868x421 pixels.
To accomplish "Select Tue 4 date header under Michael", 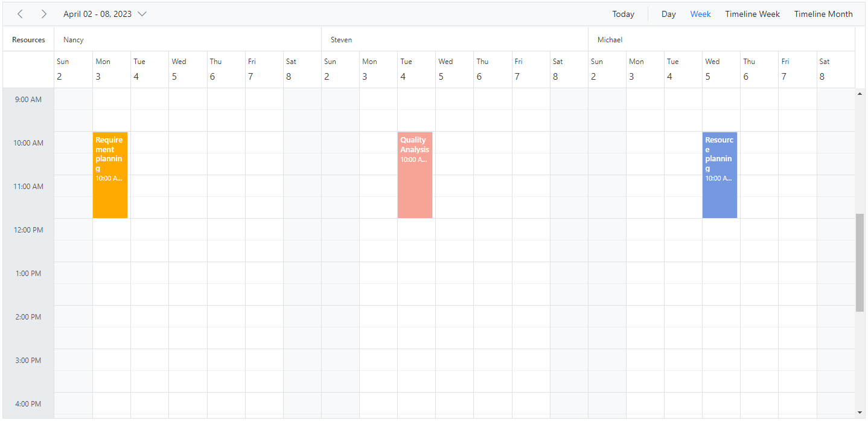I will [x=683, y=69].
